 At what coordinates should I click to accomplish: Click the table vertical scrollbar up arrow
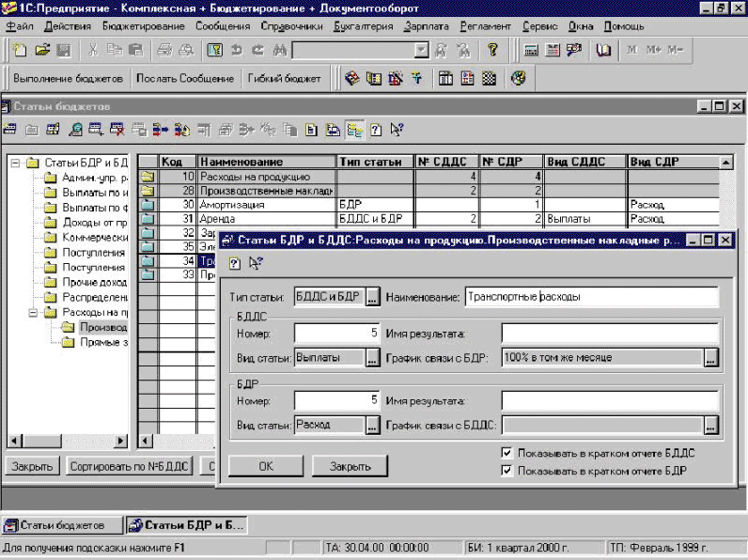[x=725, y=163]
